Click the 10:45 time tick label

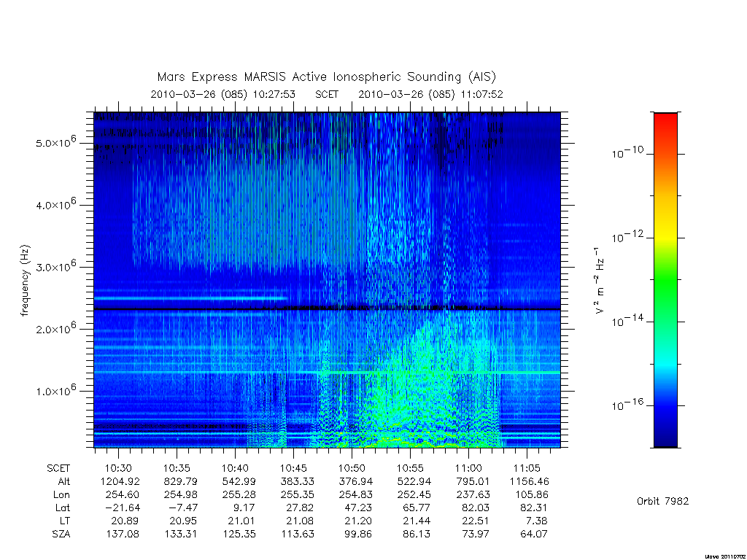pyautogui.click(x=293, y=468)
